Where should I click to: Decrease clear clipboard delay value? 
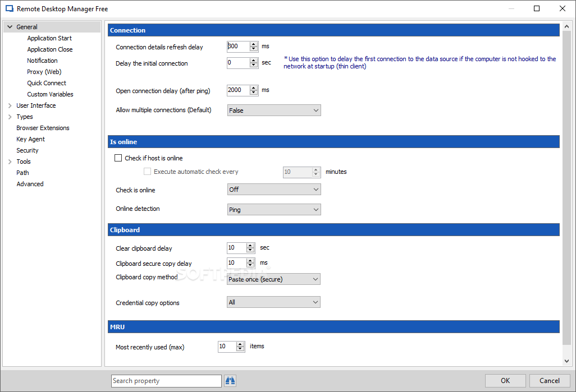pos(250,250)
